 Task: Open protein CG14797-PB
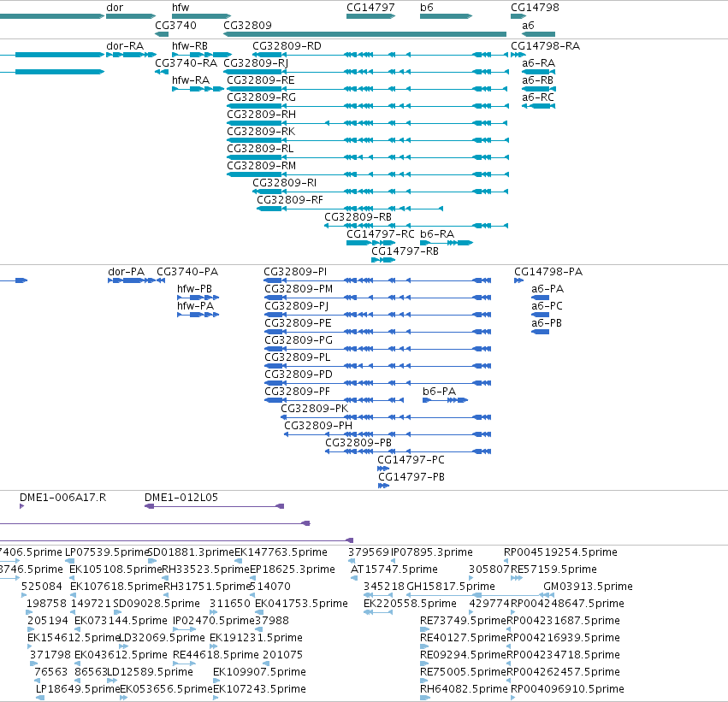coord(411,477)
